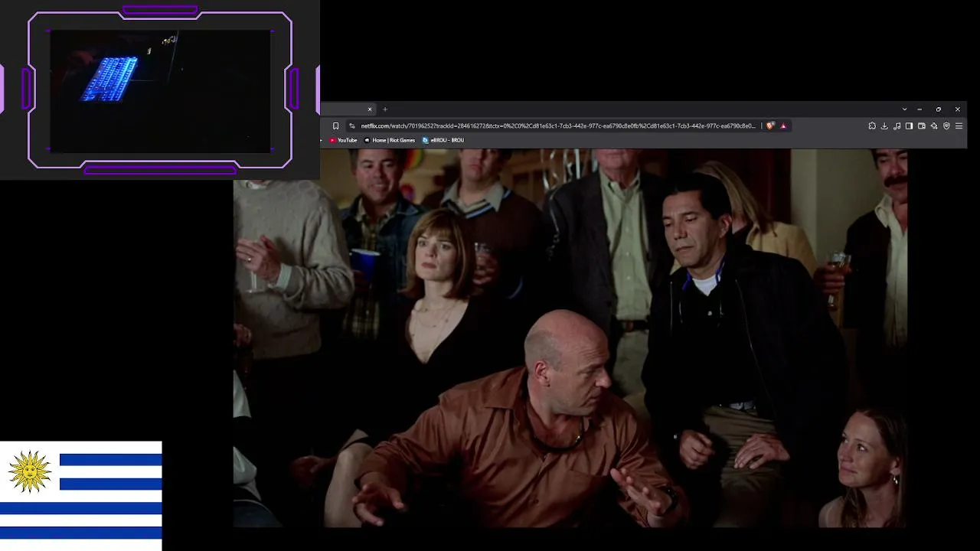The image size is (980, 551).
Task: Close the current browser tab
Action: tap(370, 109)
